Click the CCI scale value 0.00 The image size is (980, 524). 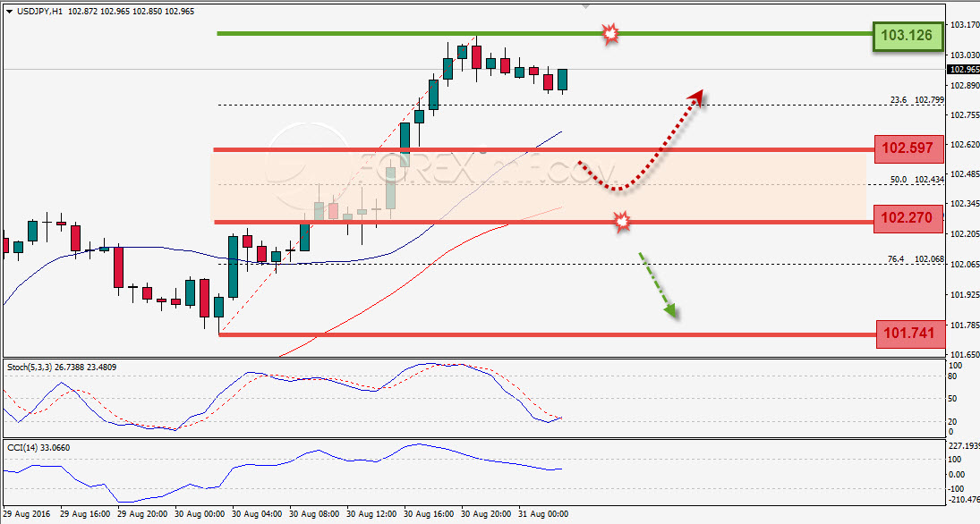[x=956, y=475]
